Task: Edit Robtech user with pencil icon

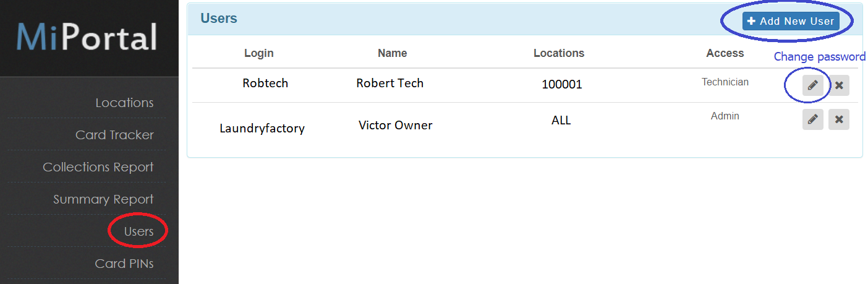Action: 812,85
